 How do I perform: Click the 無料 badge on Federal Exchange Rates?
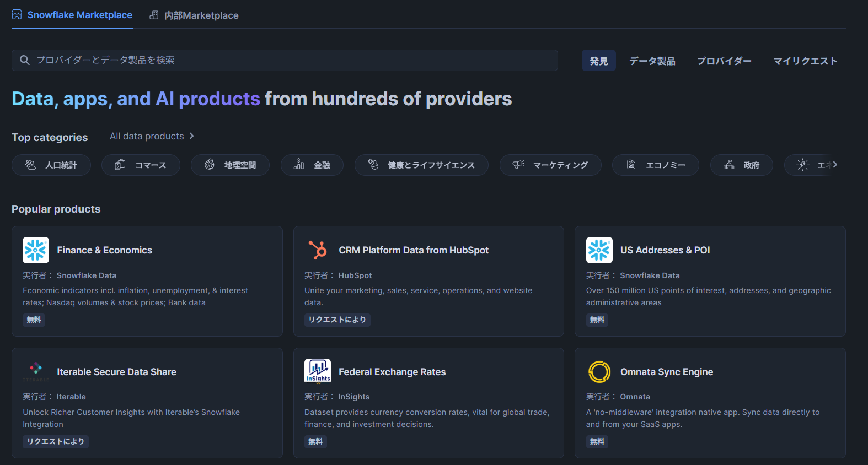click(x=315, y=441)
